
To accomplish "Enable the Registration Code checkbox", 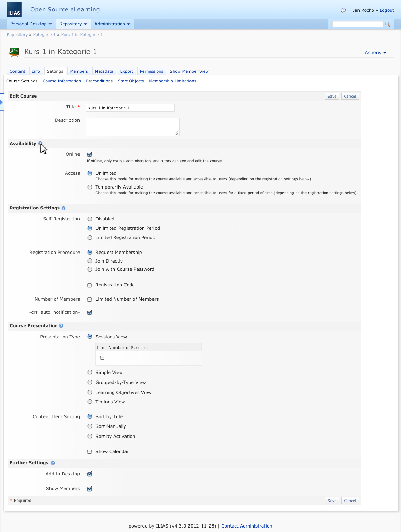I will [x=90, y=285].
